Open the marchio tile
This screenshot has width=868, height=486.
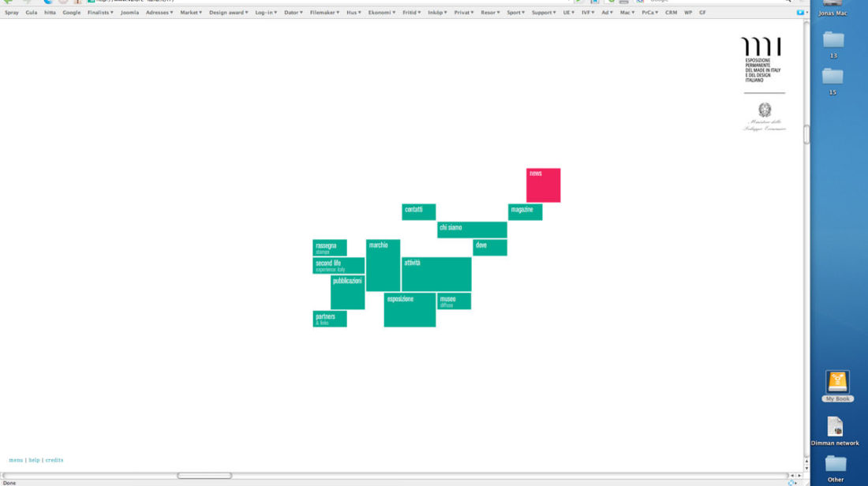383,266
